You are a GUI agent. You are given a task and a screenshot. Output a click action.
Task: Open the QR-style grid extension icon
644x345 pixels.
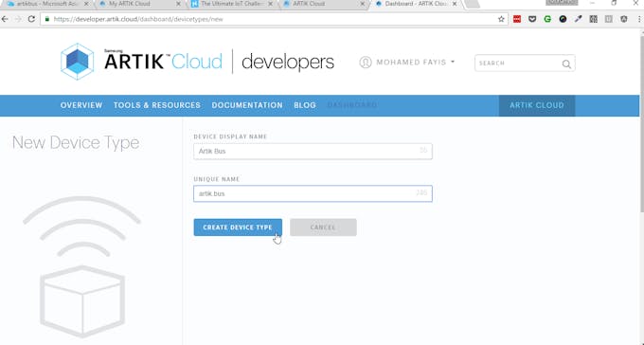594,19
